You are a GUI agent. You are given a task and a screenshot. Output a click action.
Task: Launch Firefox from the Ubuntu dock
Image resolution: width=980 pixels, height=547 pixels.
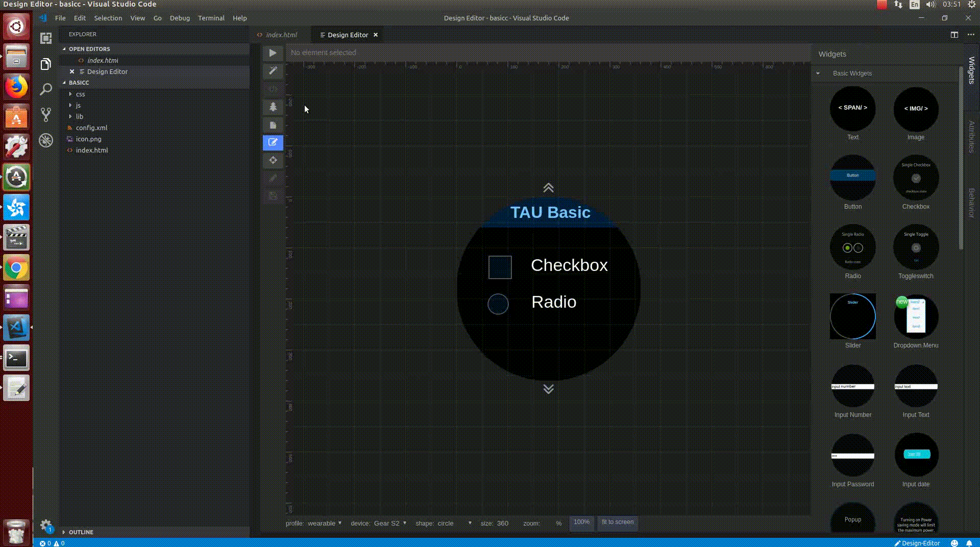(16, 87)
